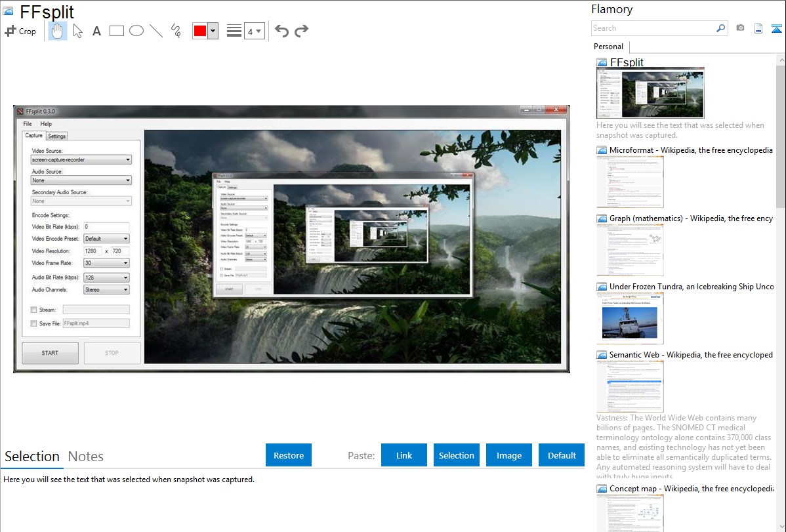Image resolution: width=786 pixels, height=532 pixels.
Task: Tick the Stream checkbox in FFsplit
Action: tap(33, 310)
